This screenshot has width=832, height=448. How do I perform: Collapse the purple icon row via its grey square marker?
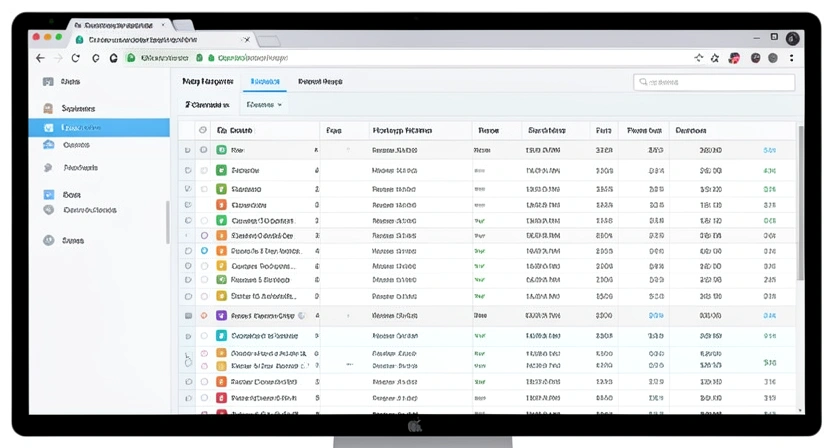pos(188,315)
